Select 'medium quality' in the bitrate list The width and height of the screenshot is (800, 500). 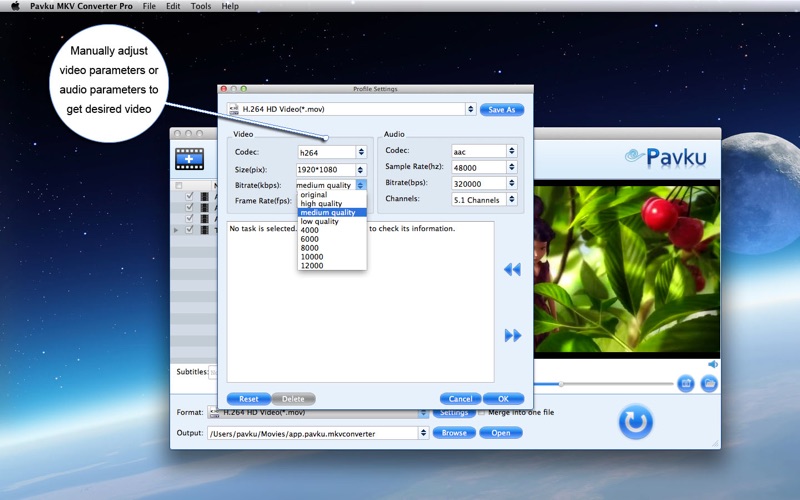(332, 212)
